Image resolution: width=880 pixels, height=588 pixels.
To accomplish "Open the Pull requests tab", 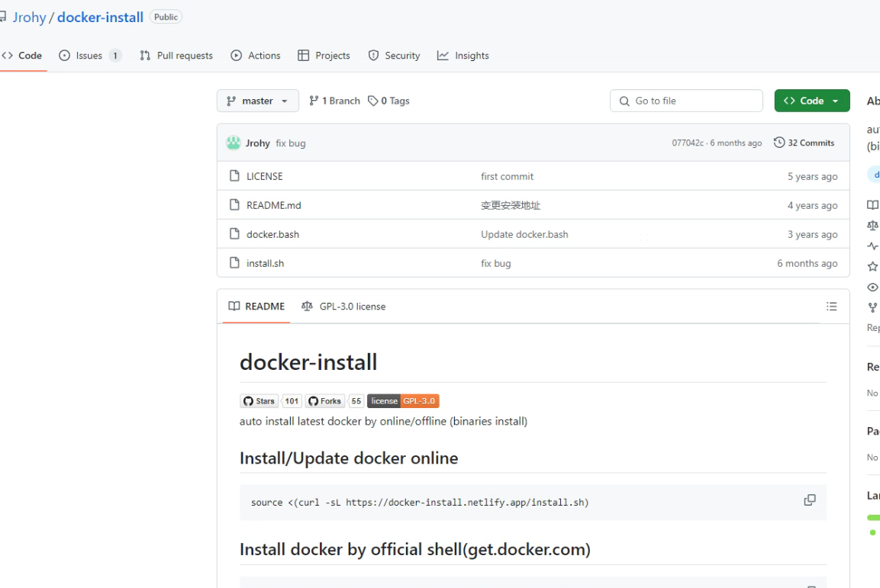I will pyautogui.click(x=176, y=56).
